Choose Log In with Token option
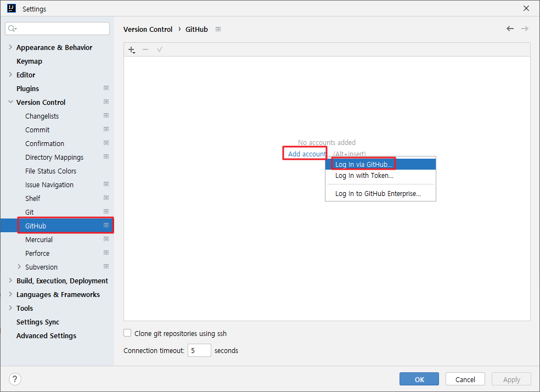 tap(380, 176)
